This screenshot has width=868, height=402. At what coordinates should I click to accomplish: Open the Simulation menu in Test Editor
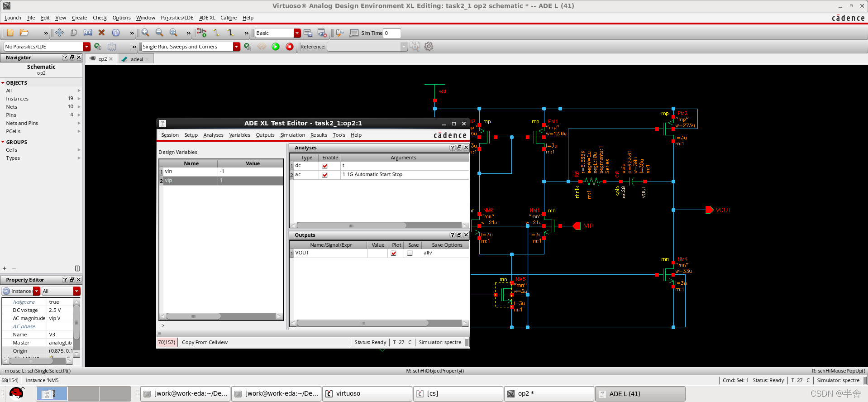pyautogui.click(x=292, y=135)
